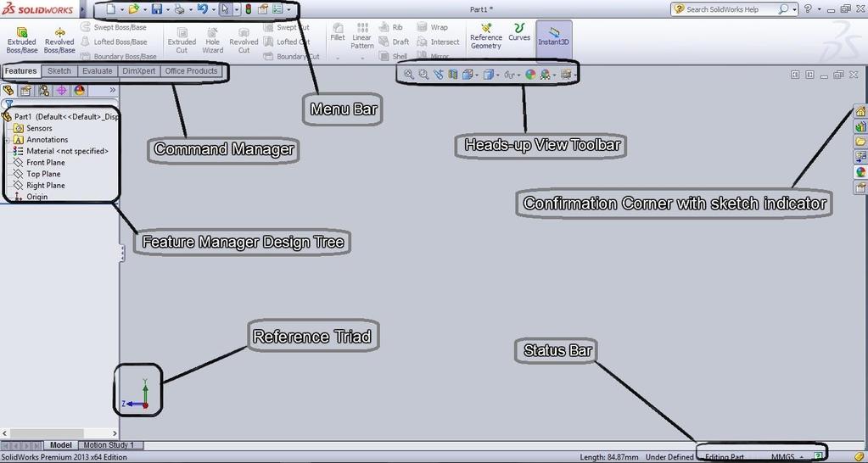Click the New document icon

coord(110,9)
